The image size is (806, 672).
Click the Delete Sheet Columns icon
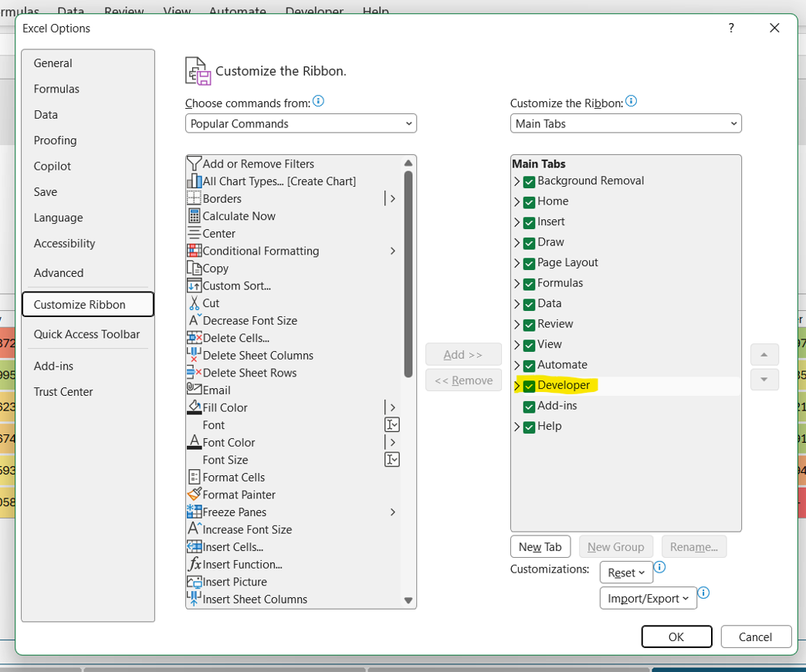194,355
